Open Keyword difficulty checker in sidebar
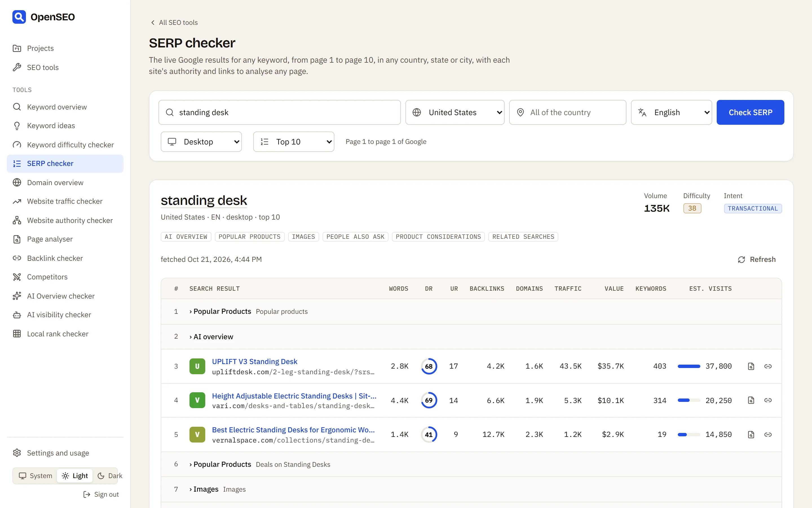The height and width of the screenshot is (508, 812). point(65,144)
